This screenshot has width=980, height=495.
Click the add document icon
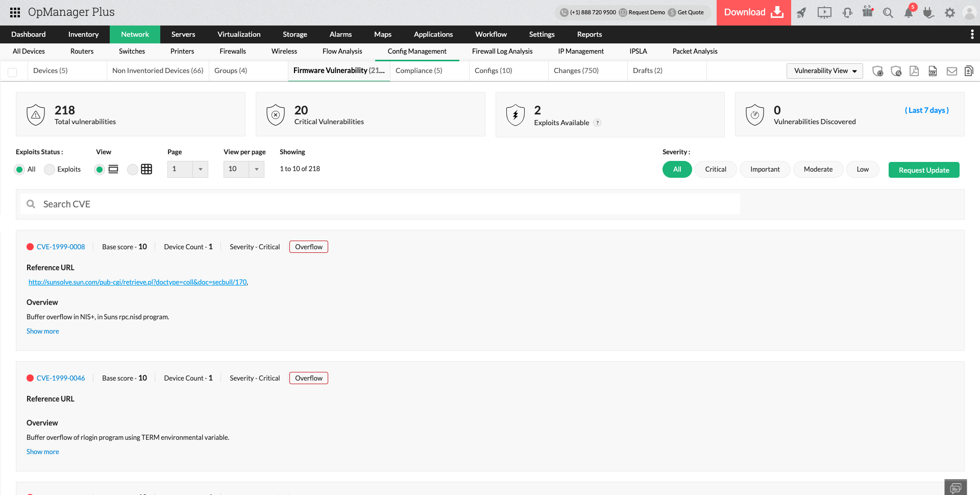pos(969,70)
